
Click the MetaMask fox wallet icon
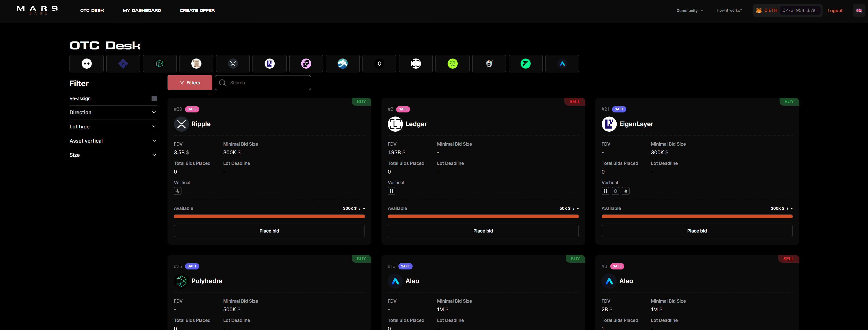(759, 10)
